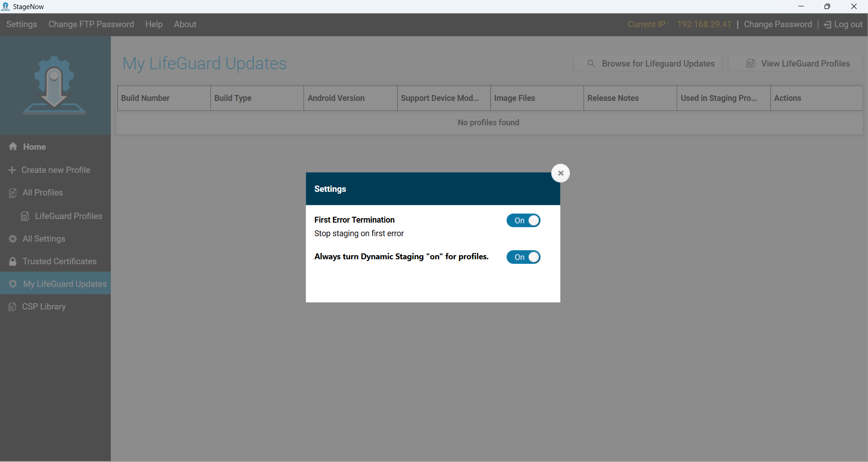
Task: Click the 'Settings' dialog title
Action: point(330,189)
